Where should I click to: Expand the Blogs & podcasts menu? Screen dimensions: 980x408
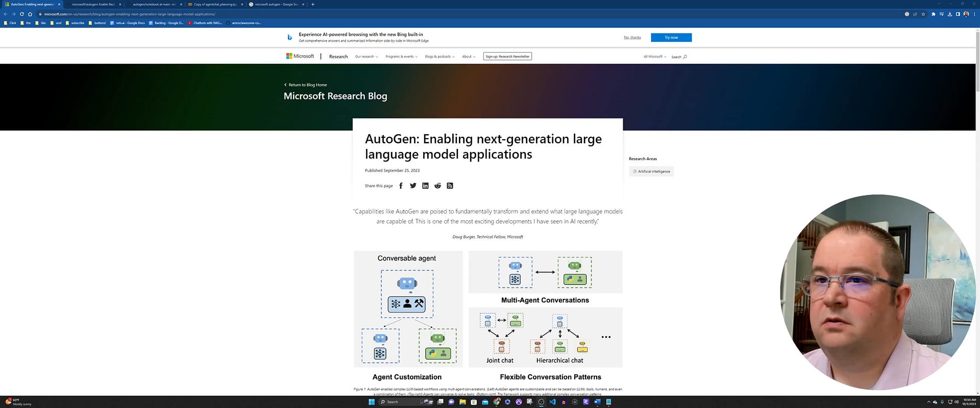point(439,57)
